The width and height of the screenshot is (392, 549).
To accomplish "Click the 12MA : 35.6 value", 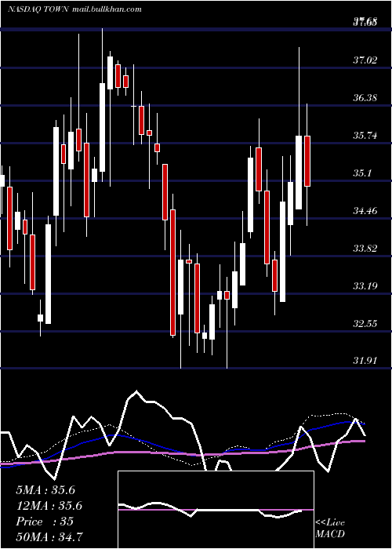I will click(x=49, y=506).
